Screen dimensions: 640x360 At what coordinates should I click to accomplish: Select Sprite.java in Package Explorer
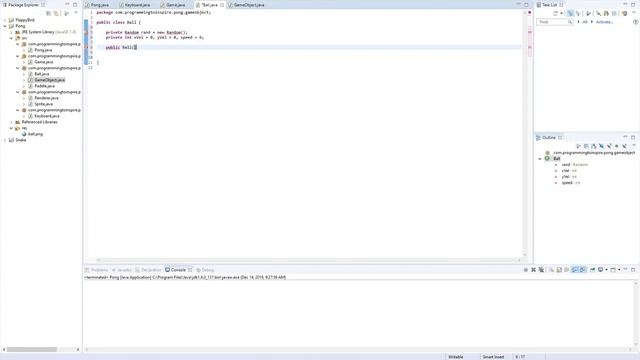[x=43, y=104]
